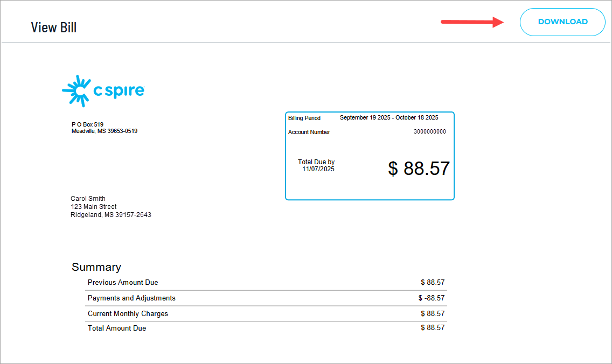Select the Previous Amount Due row label
The height and width of the screenshot is (364, 612).
pyautogui.click(x=123, y=283)
